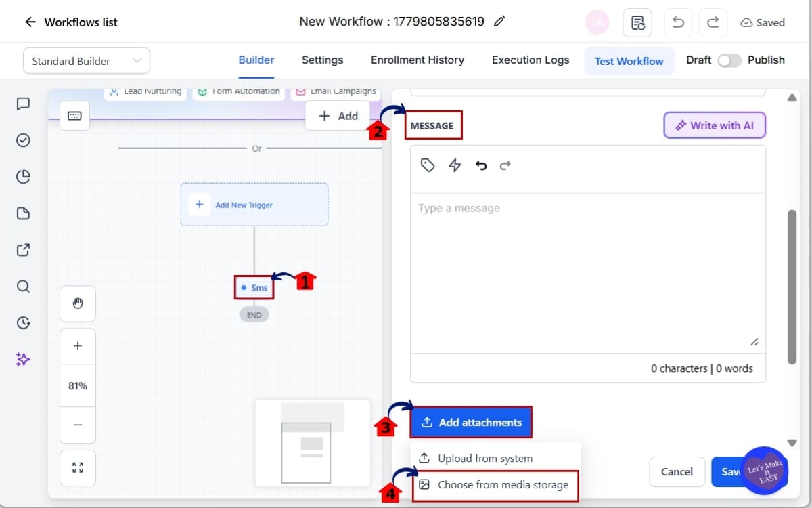812x508 pixels.
Task: Open the checkmark circle icon in sidebar
Action: (23, 140)
